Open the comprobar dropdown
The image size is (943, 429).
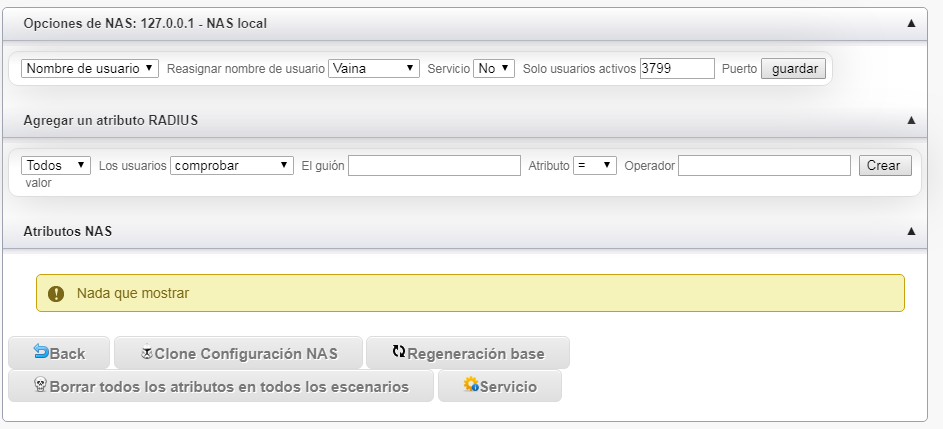[x=232, y=166]
